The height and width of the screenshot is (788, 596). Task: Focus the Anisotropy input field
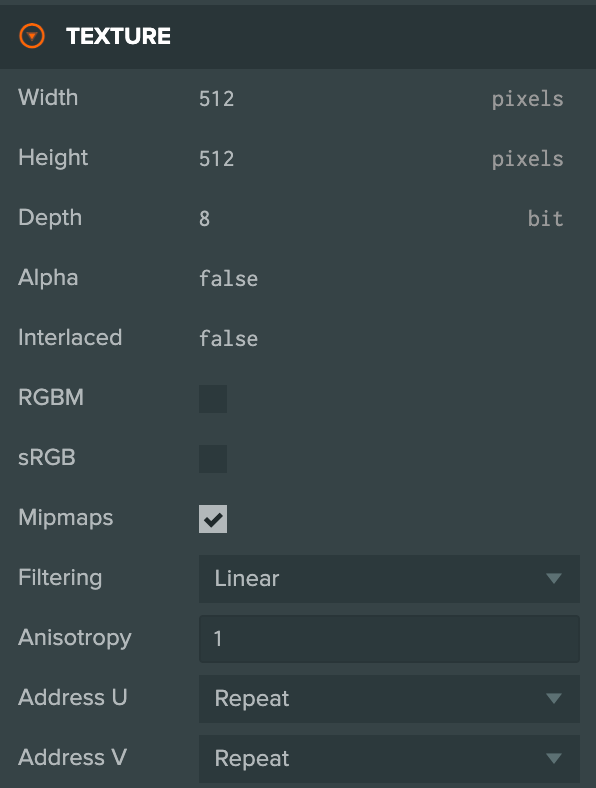point(389,639)
